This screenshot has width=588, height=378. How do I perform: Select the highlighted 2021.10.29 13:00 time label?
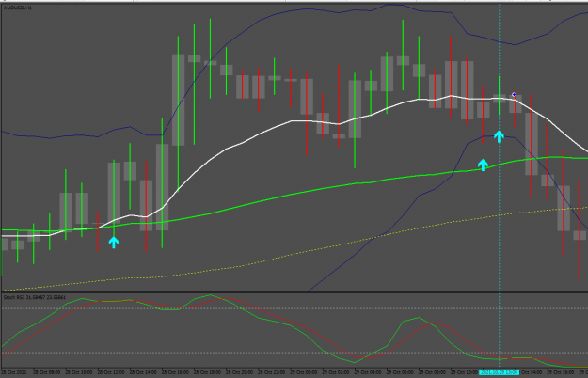499,372
